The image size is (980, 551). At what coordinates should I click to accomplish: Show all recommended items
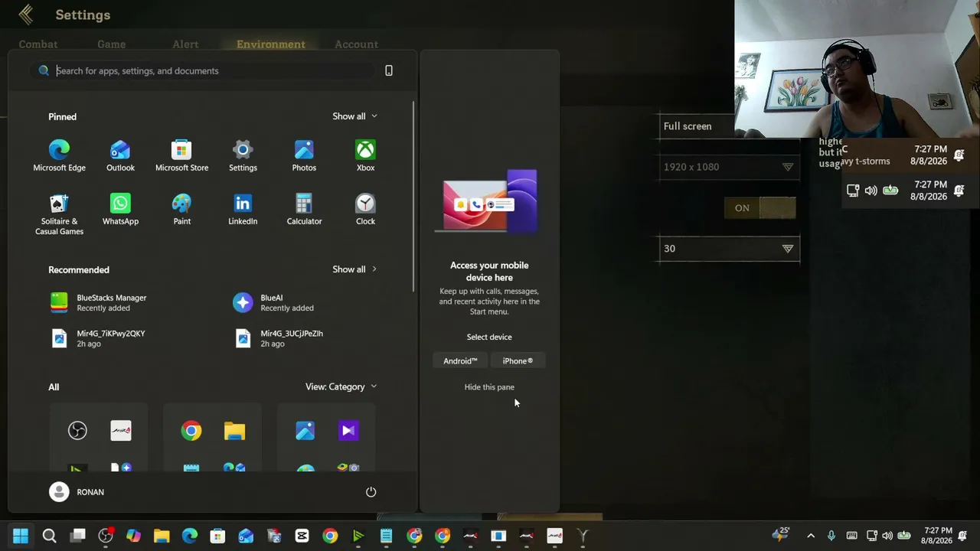[354, 269]
